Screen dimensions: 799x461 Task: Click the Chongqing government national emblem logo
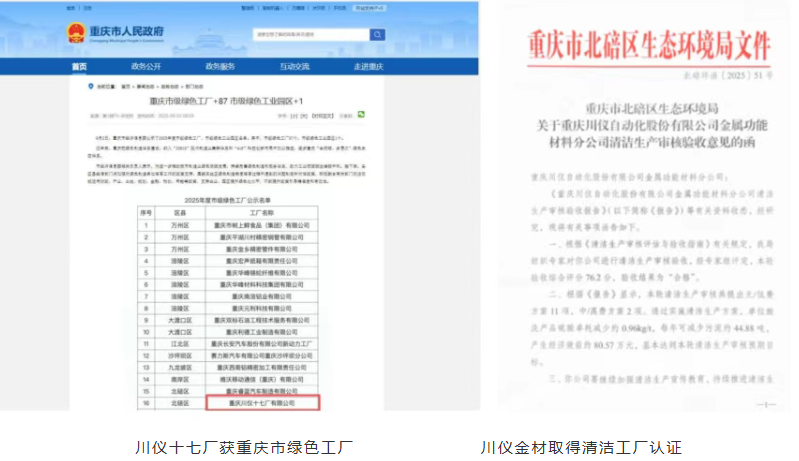tap(76, 33)
